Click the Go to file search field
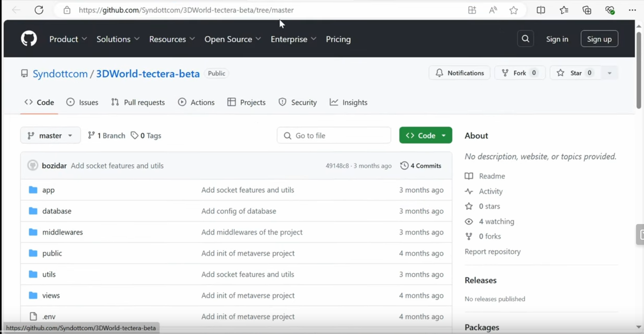The height and width of the screenshot is (334, 644). click(334, 135)
